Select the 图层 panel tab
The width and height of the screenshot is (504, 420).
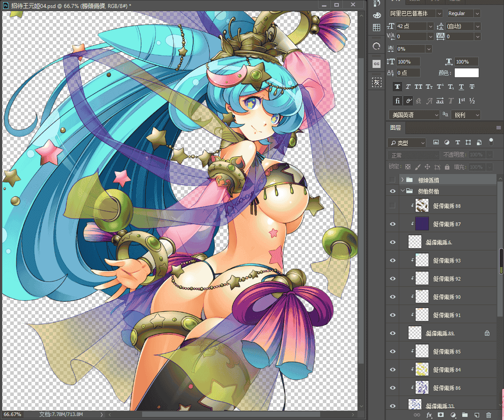coord(395,127)
